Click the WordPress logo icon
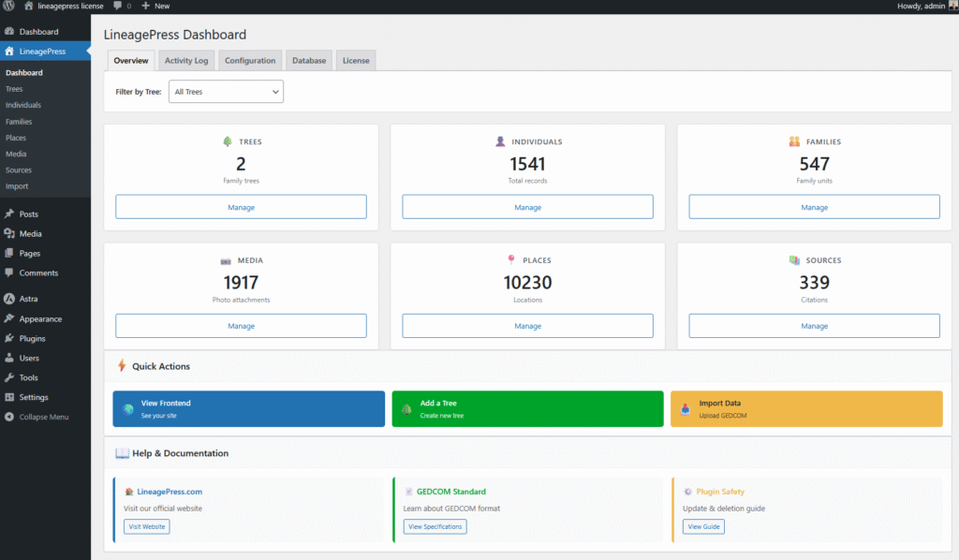959x560 pixels. point(9,6)
